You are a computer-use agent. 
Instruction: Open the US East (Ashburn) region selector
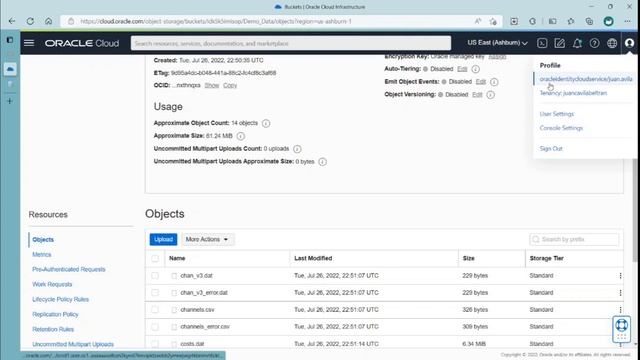point(497,43)
